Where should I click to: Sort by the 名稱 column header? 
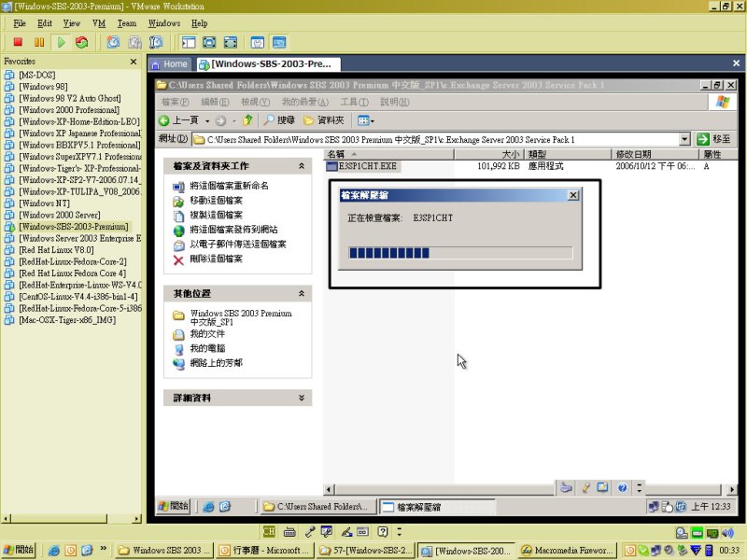coord(388,154)
